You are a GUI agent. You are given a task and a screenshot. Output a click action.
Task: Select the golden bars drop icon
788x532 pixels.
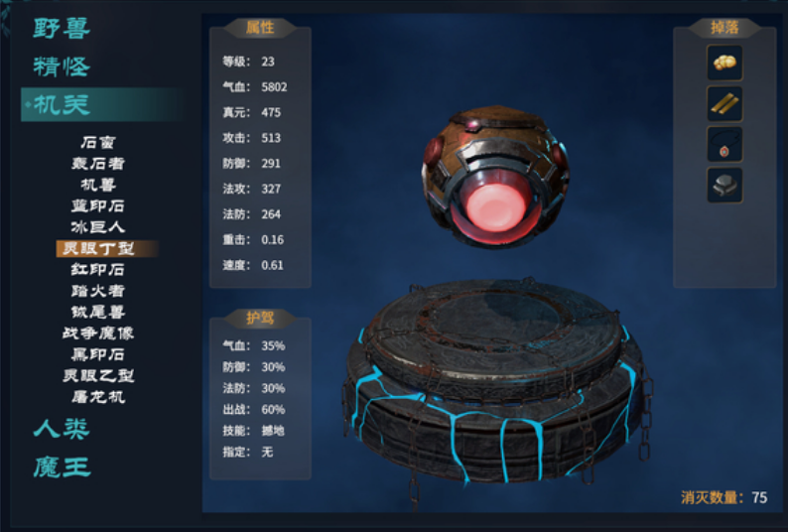(724, 103)
